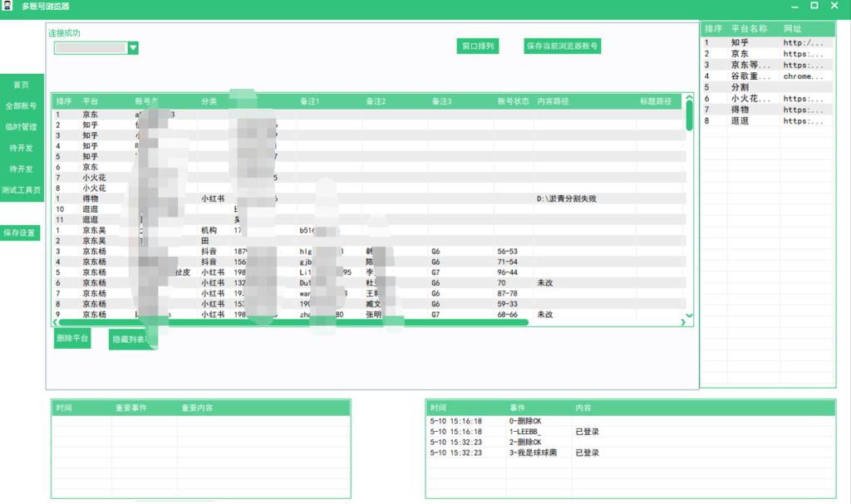Click the 账号状态 column header

tap(513, 101)
